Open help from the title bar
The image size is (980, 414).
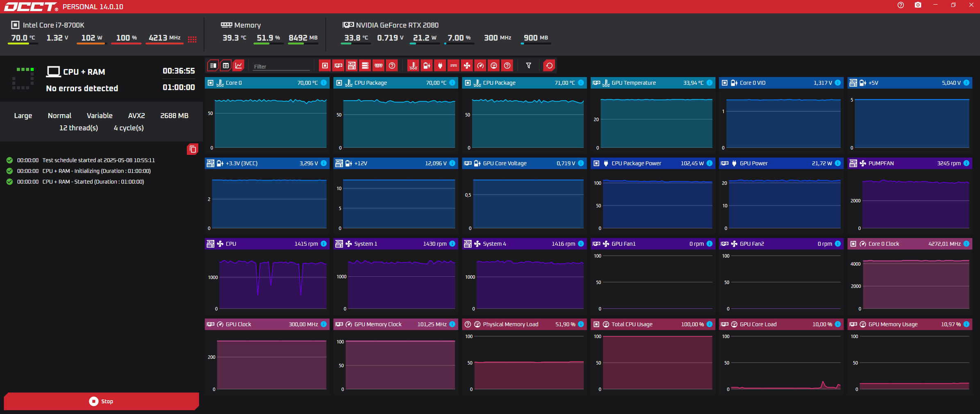900,5
